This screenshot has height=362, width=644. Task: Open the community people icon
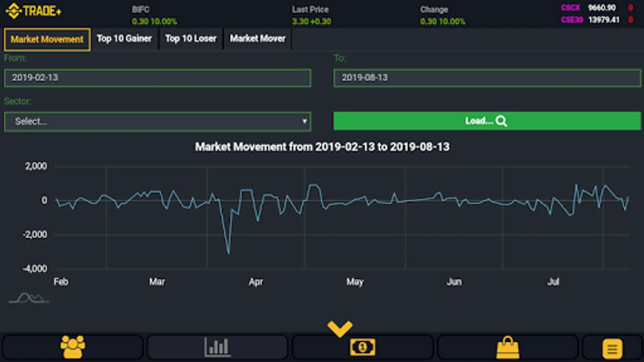pos(73,347)
